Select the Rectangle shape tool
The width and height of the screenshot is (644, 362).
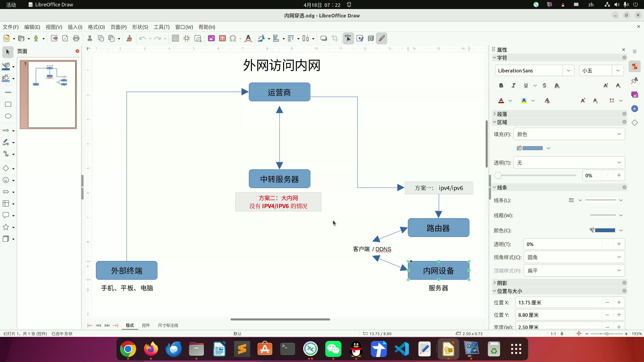coord(8,104)
